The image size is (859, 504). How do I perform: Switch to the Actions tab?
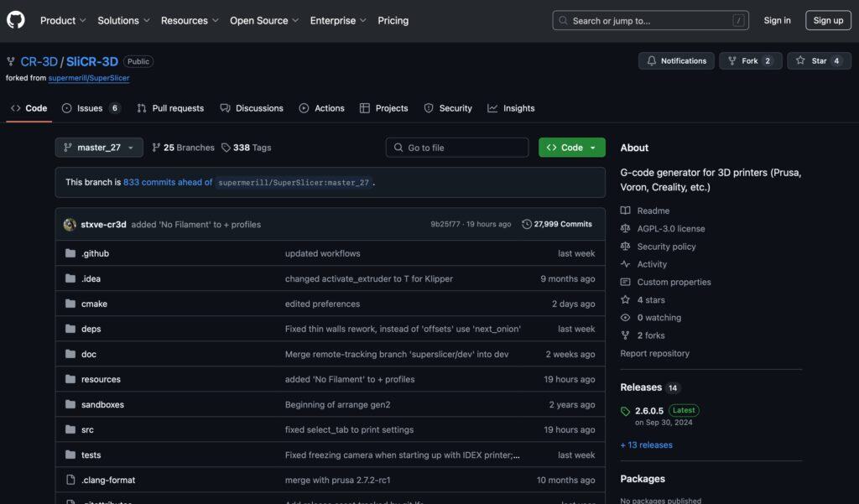click(321, 108)
